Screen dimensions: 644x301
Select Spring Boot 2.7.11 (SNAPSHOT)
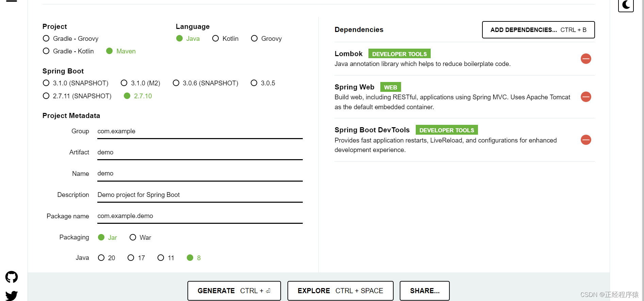(77, 96)
